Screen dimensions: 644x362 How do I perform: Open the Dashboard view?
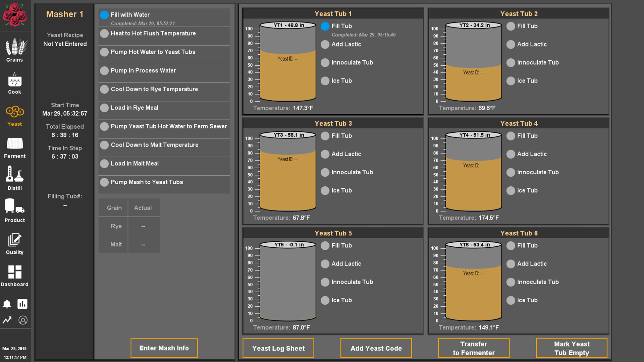pyautogui.click(x=15, y=276)
